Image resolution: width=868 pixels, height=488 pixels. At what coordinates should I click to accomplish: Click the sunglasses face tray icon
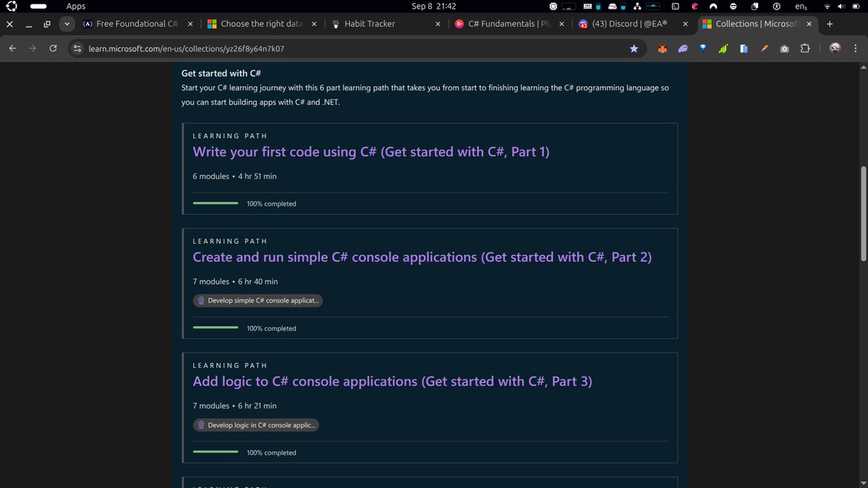pos(733,7)
